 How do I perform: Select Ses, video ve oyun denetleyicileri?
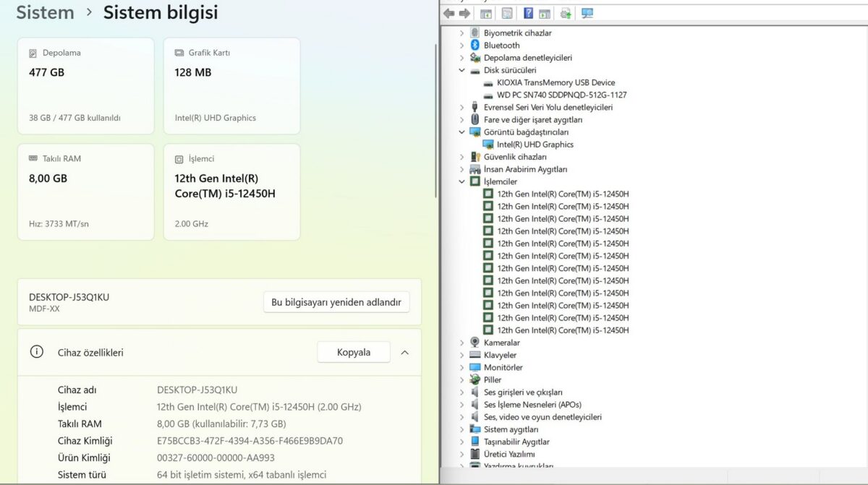542,417
